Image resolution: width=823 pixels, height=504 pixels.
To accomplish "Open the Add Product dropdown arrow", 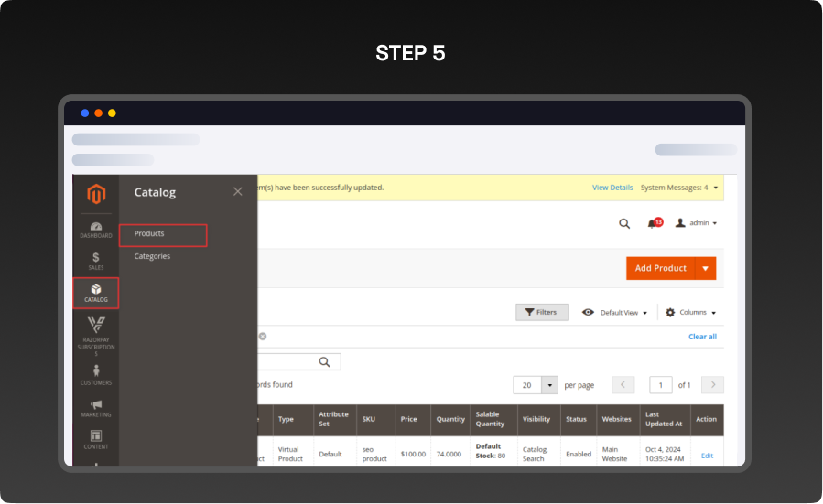I will click(x=705, y=268).
